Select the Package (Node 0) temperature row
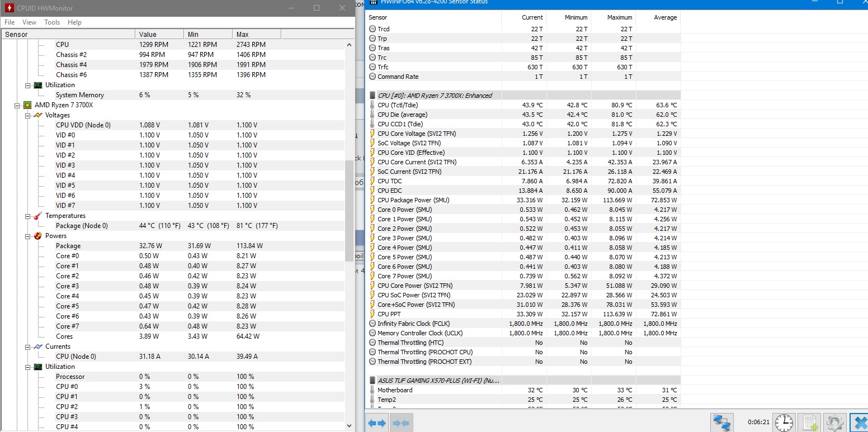 coord(172,226)
